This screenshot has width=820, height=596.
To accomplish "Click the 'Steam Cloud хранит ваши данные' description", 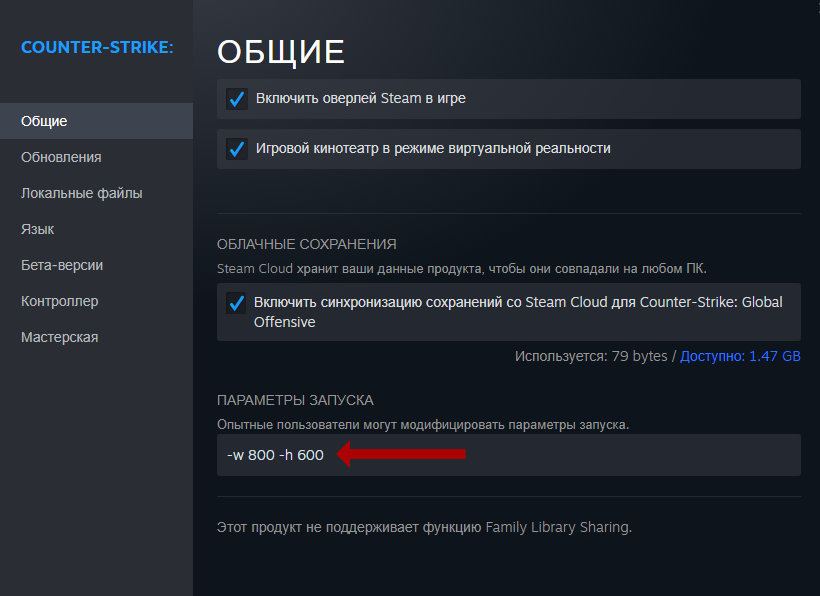I will 468,269.
